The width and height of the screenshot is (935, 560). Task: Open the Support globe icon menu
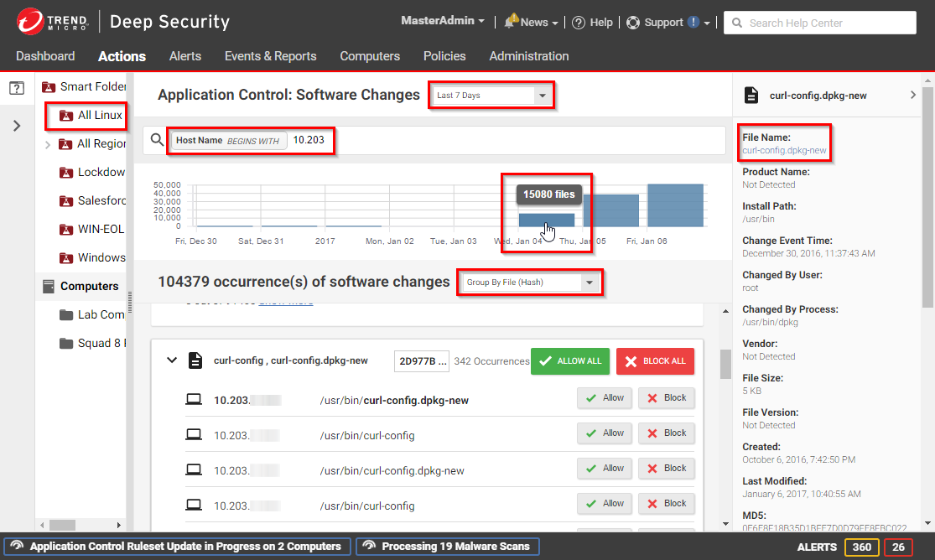(631, 22)
